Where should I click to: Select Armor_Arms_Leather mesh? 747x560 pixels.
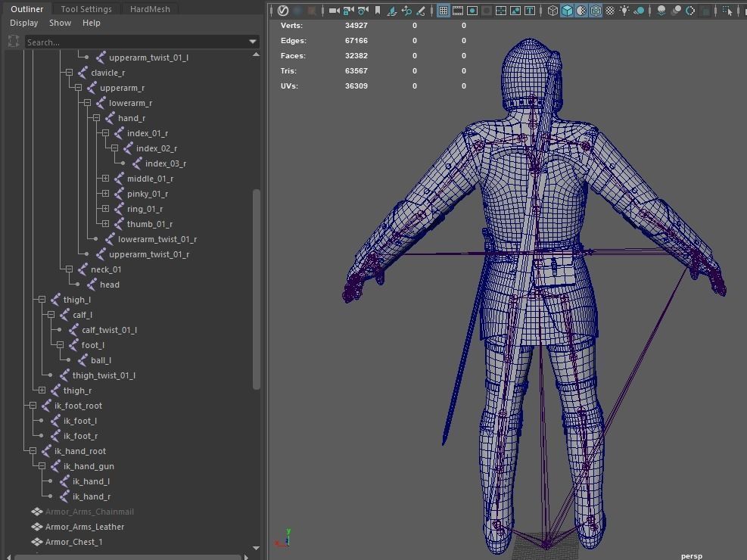85,527
